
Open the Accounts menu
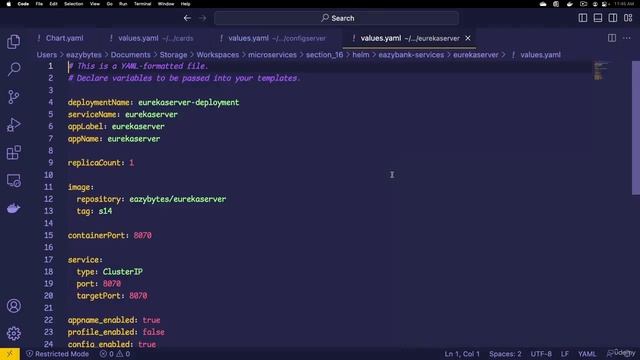13,306
